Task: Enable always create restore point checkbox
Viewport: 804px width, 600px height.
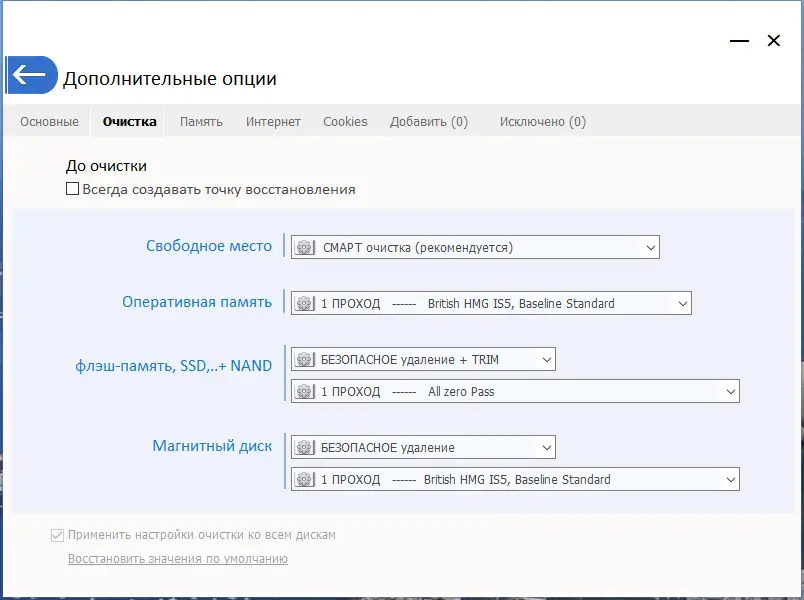Action: pyautogui.click(x=72, y=188)
